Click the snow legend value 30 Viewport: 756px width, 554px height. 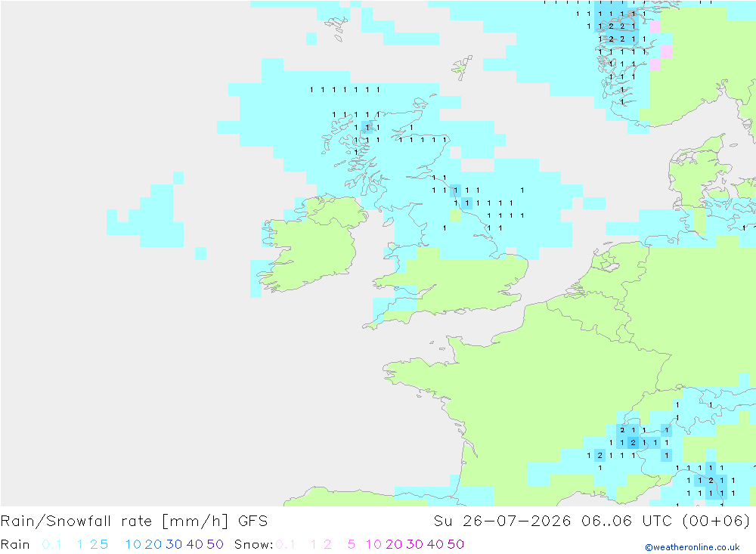click(414, 544)
